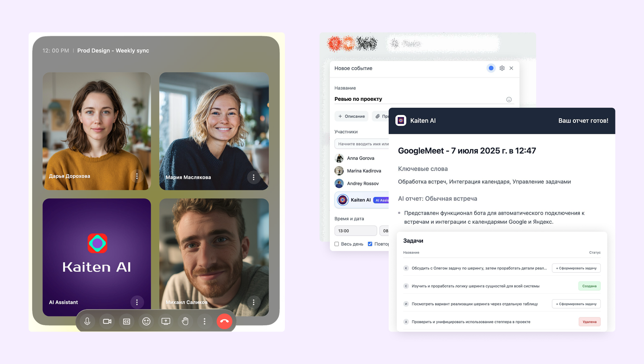The height and width of the screenshot is (364, 644).
Task: Raise hand in the meeting
Action: (x=185, y=321)
